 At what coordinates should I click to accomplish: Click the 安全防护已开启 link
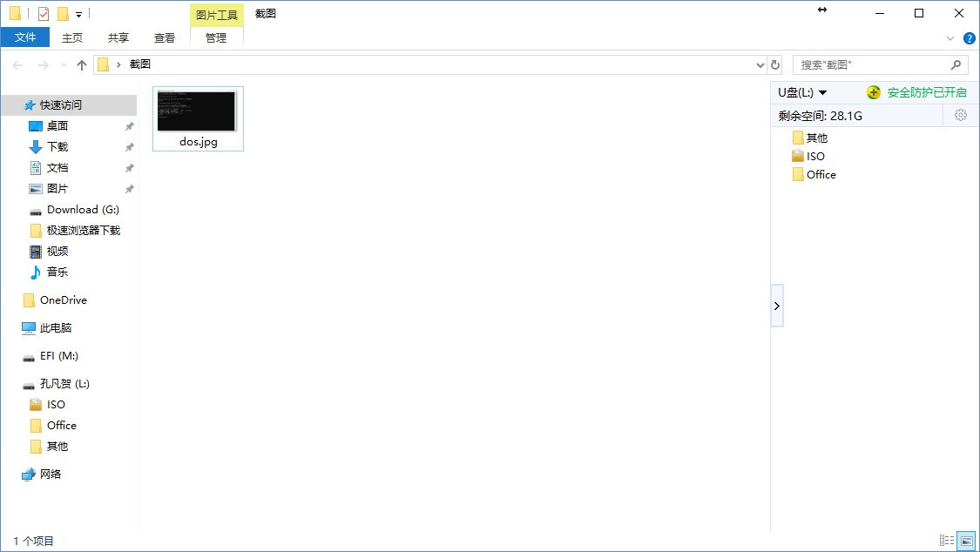[926, 92]
